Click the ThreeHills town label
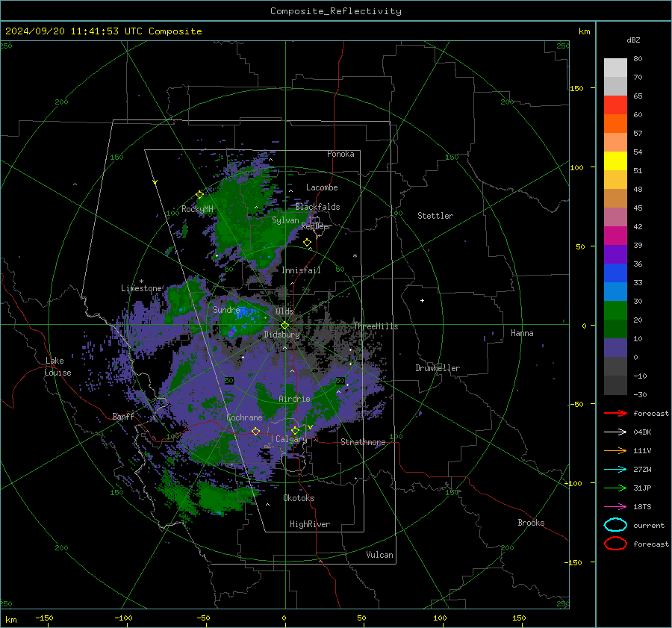 [x=376, y=326]
